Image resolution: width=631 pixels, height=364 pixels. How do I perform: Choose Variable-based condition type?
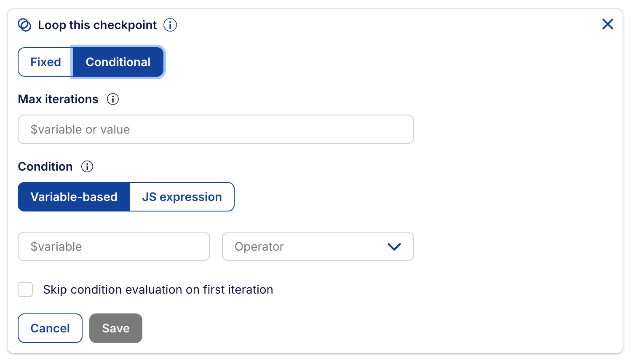pyautogui.click(x=74, y=197)
